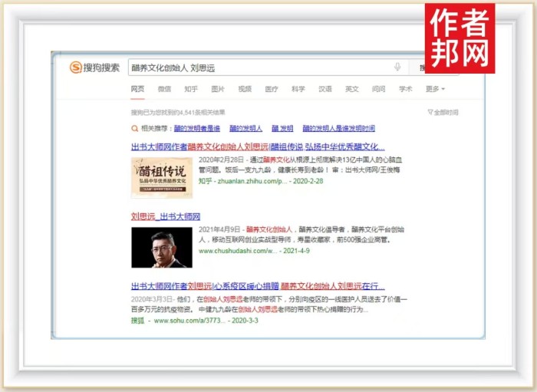The width and height of the screenshot is (537, 392).
Task: Switch to the 微信 search tab
Action: 164,89
